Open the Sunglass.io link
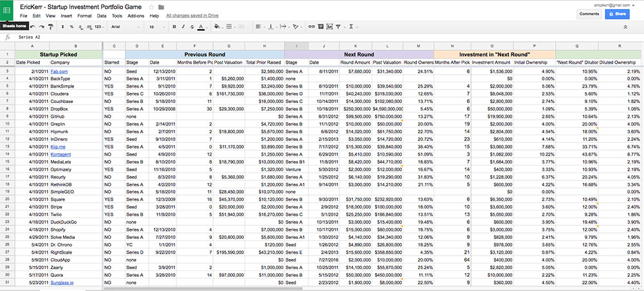Screen dimensions: 644x291 (x=62, y=283)
